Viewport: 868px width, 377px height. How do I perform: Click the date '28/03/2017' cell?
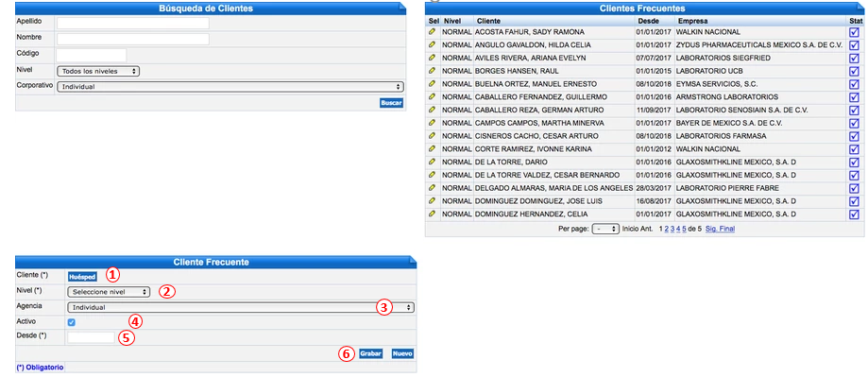[654, 188]
